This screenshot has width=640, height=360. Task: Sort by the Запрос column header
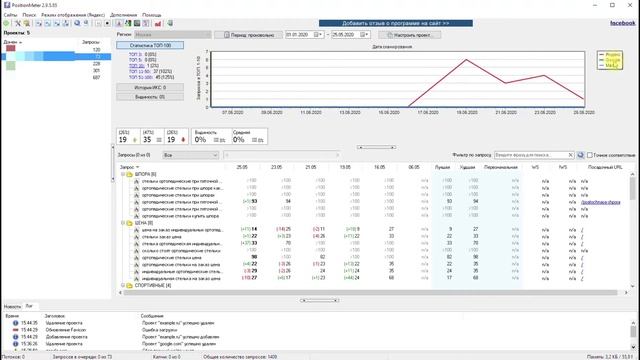click(x=129, y=167)
